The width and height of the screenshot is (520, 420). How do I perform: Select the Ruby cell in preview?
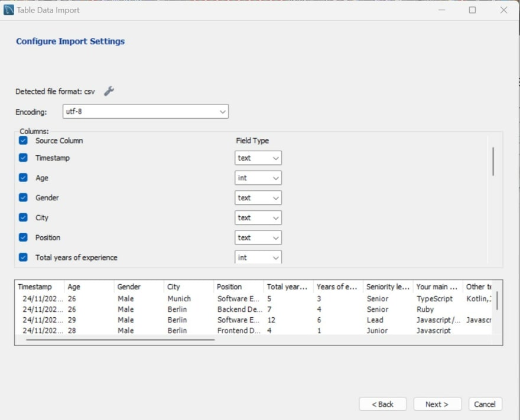click(425, 310)
